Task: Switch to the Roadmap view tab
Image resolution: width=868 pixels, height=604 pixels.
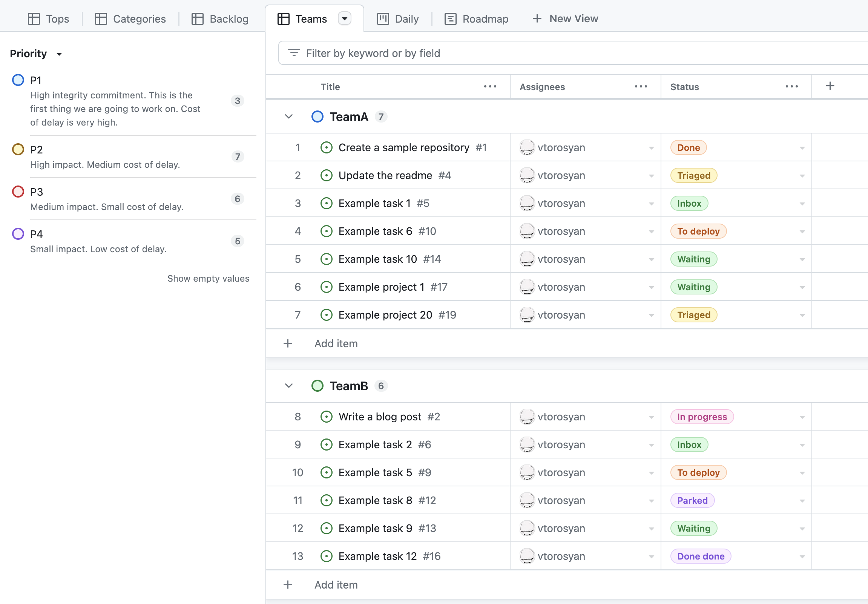Action: coord(476,18)
